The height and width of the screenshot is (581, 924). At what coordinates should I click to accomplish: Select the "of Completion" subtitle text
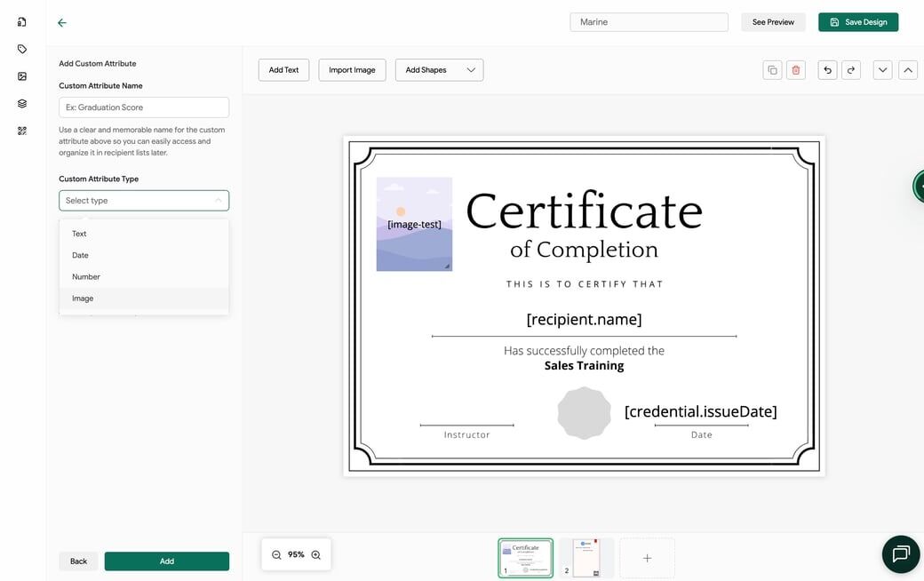pyautogui.click(x=584, y=250)
